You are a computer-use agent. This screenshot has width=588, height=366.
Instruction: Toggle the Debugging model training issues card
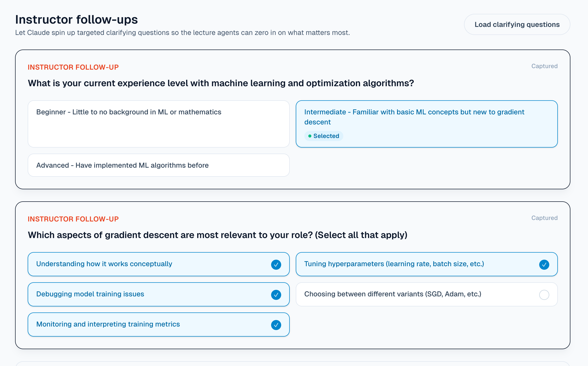click(x=90, y=294)
